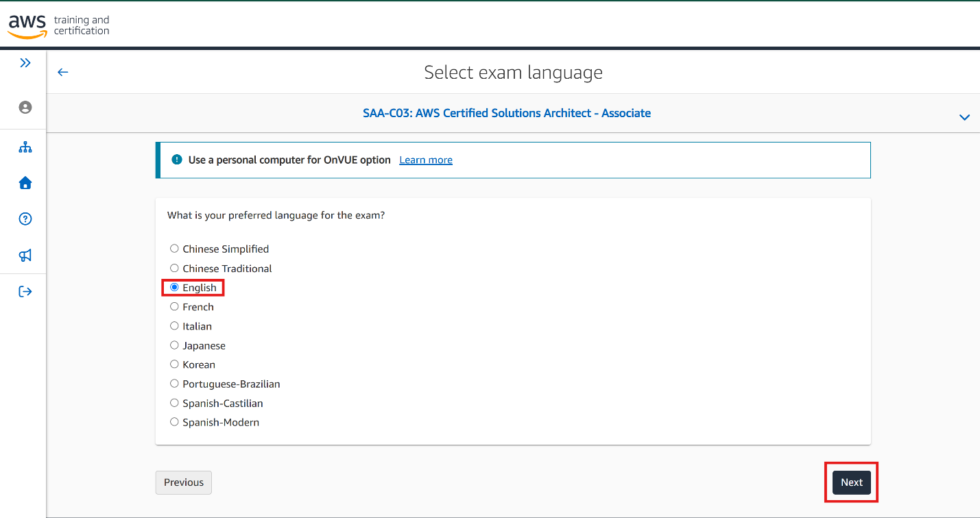Go back using the left arrow icon
Viewport: 980px width, 518px height.
(63, 72)
